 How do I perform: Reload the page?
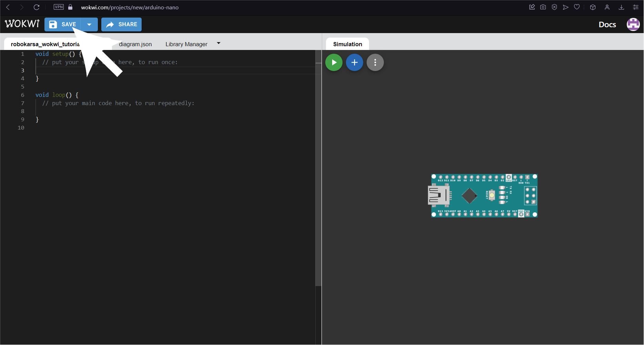(37, 7)
